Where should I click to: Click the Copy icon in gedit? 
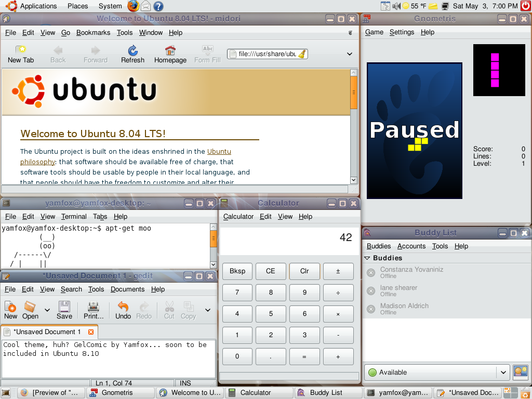(x=188, y=310)
